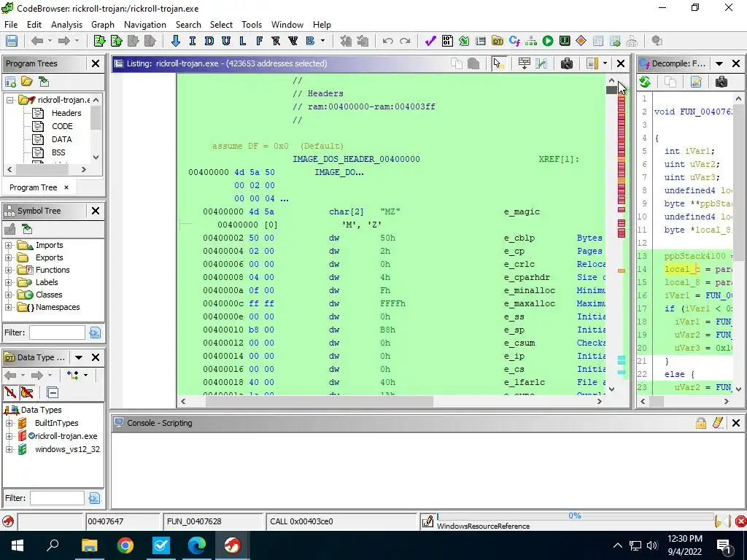Open the Data Type panel menu dropdown
747x560 pixels.
coord(79,357)
